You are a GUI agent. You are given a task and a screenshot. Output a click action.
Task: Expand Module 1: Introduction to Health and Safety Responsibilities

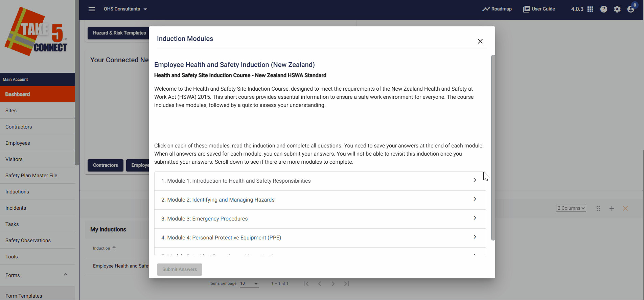(320, 181)
